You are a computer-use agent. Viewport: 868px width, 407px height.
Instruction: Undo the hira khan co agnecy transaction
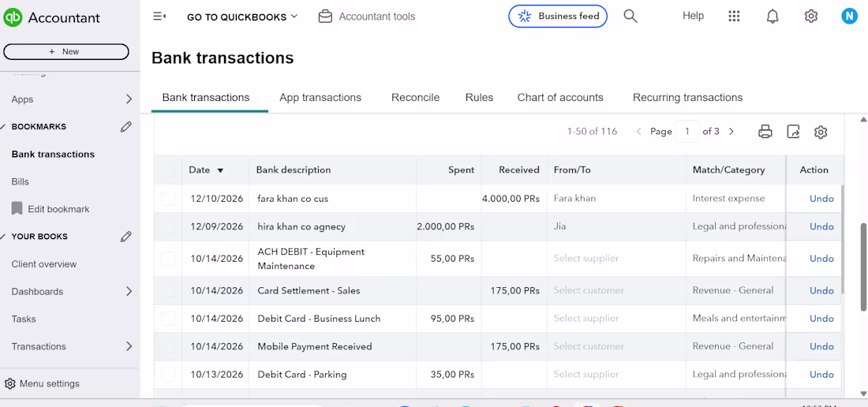[821, 226]
